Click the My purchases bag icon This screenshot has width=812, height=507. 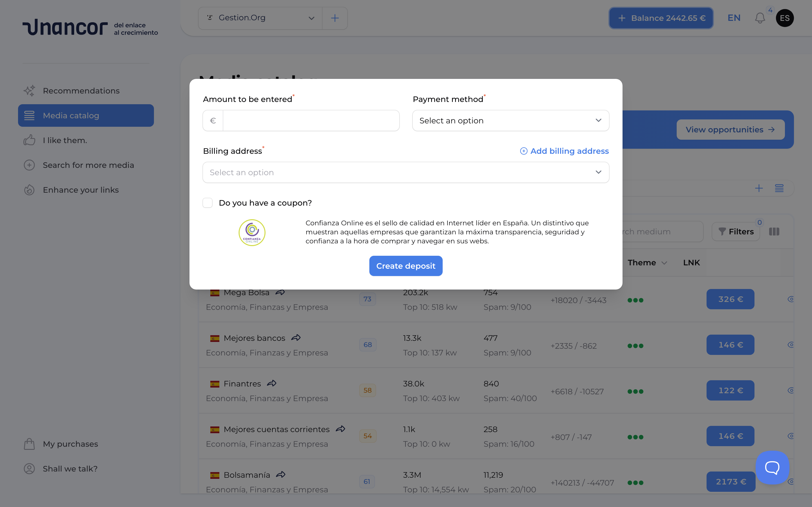[x=29, y=444]
